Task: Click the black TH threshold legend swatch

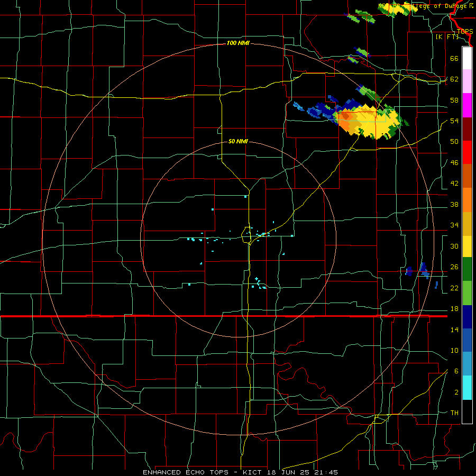Action: pos(467,411)
